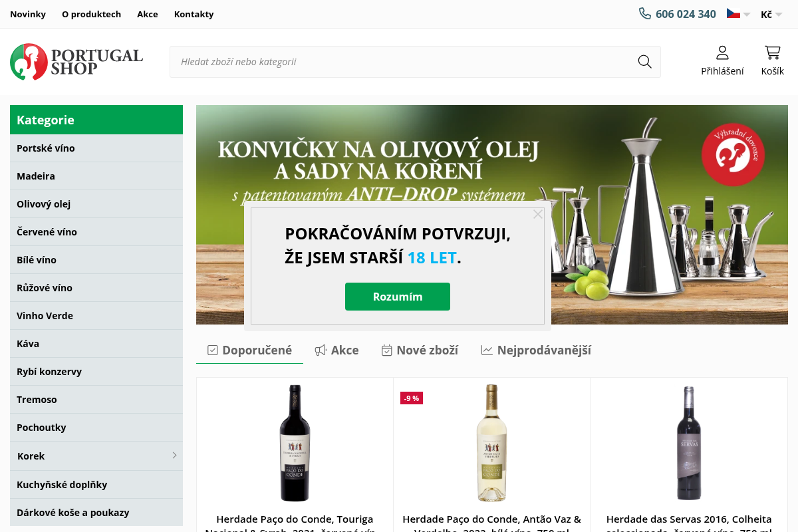Click the search magnifier icon
This screenshot has width=798, height=532.
point(644,62)
